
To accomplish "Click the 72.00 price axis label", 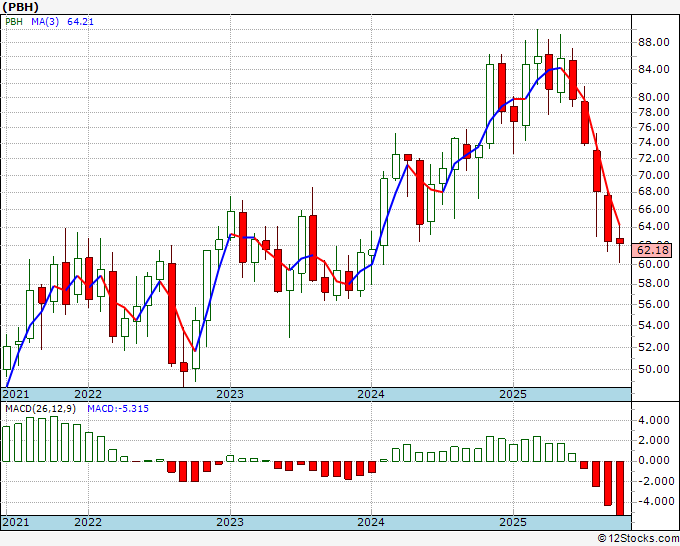I will click(653, 159).
